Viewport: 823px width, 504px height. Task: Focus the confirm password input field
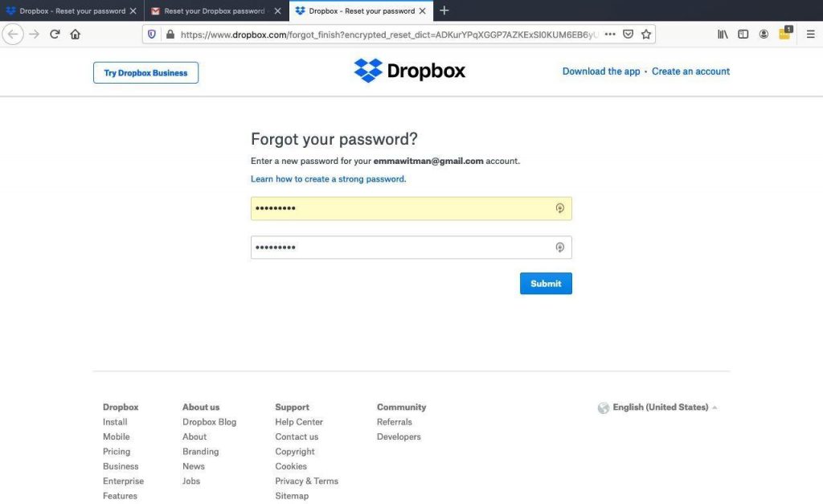[411, 248]
